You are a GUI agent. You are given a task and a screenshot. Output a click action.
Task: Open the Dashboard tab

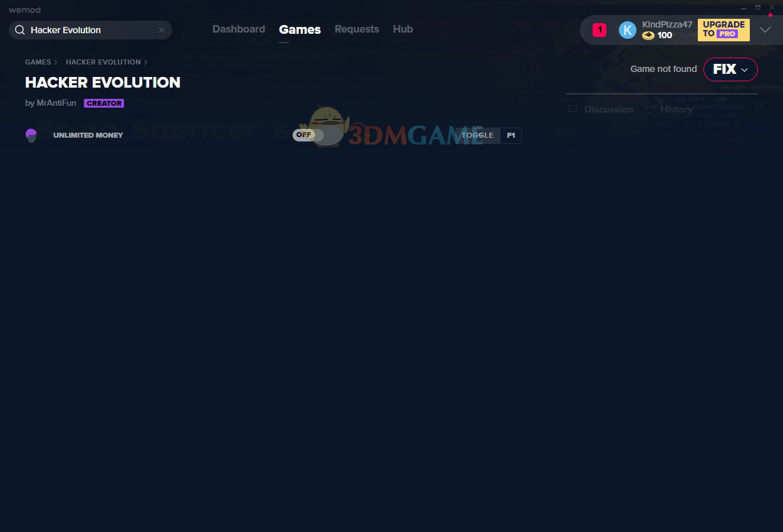click(239, 29)
